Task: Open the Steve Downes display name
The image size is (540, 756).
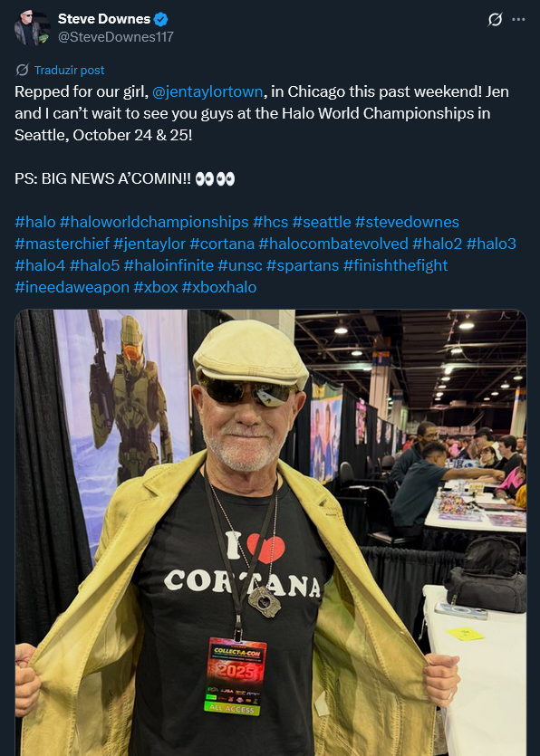Action: [104, 19]
